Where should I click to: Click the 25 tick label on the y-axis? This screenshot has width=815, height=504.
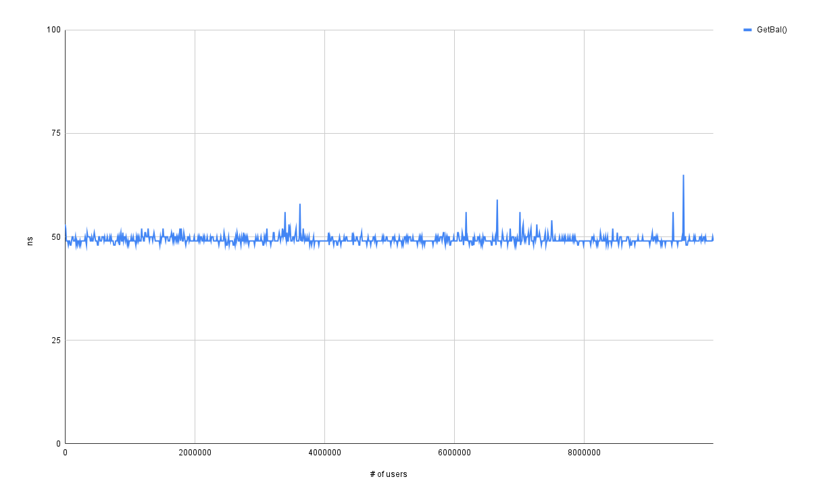(x=56, y=341)
